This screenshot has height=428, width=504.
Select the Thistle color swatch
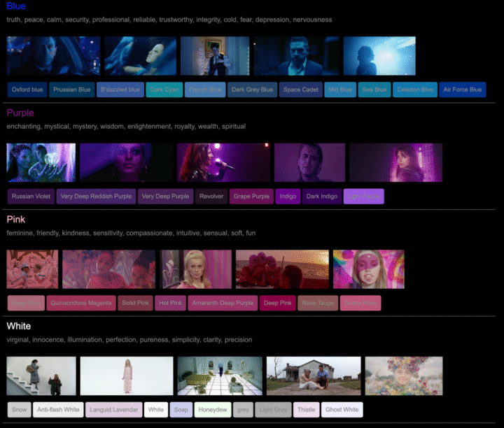coord(307,409)
